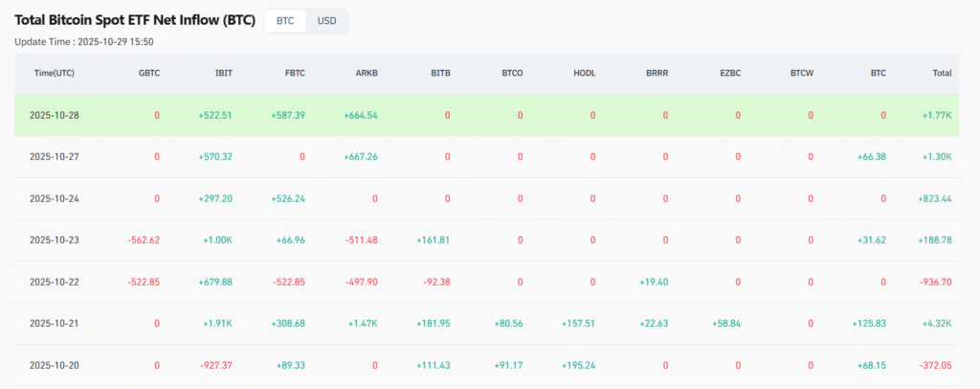This screenshot has width=980, height=389.
Task: Click the 2025-10-20 date cell
Action: (x=55, y=365)
